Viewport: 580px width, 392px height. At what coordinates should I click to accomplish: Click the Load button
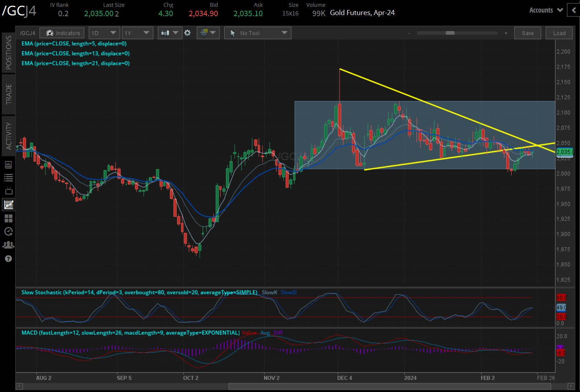[x=558, y=33]
